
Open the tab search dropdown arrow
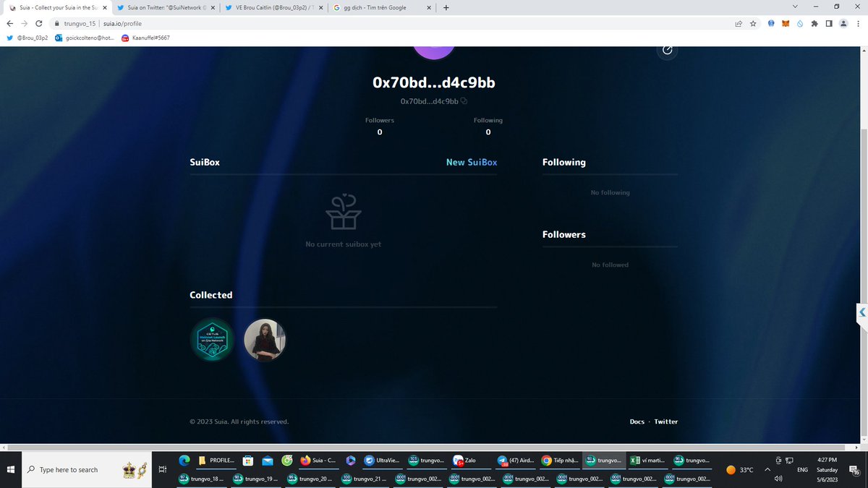[796, 7]
